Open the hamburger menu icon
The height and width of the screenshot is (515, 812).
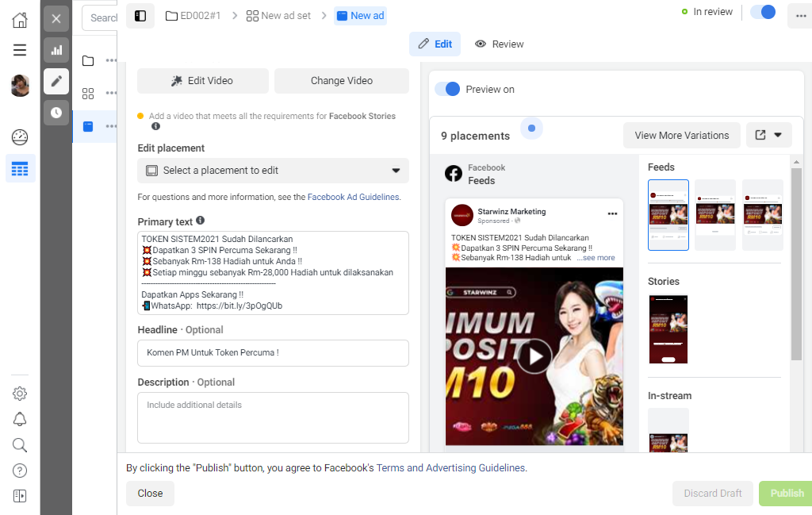tap(20, 50)
